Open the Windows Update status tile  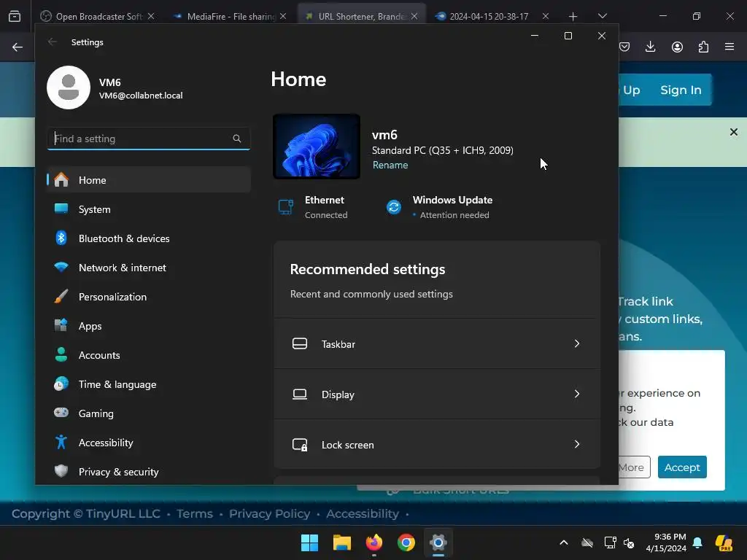439,207
